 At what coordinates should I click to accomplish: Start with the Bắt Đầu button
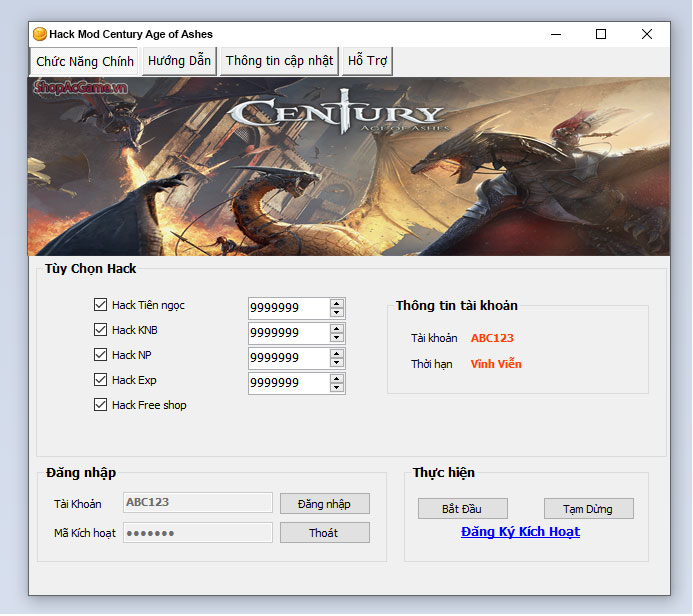tap(462, 509)
